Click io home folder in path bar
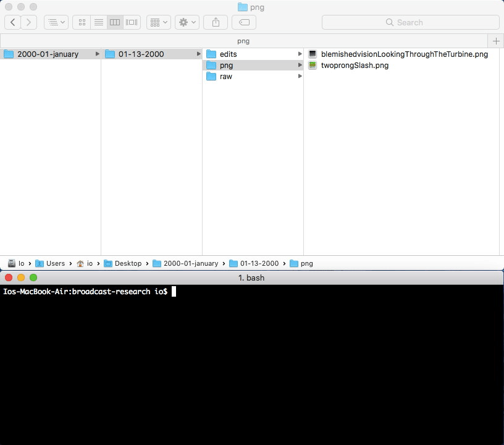This screenshot has height=445, width=504. 85,263
